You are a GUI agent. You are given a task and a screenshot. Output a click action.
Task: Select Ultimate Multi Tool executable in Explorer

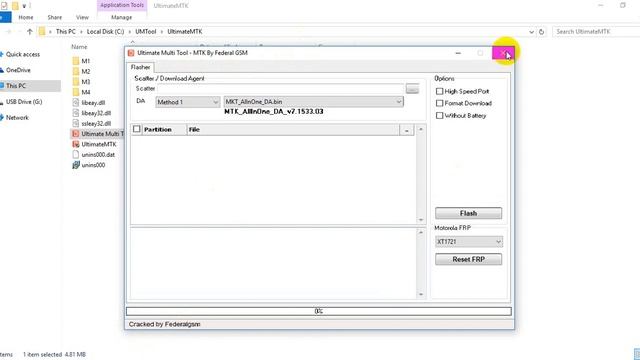click(98, 134)
